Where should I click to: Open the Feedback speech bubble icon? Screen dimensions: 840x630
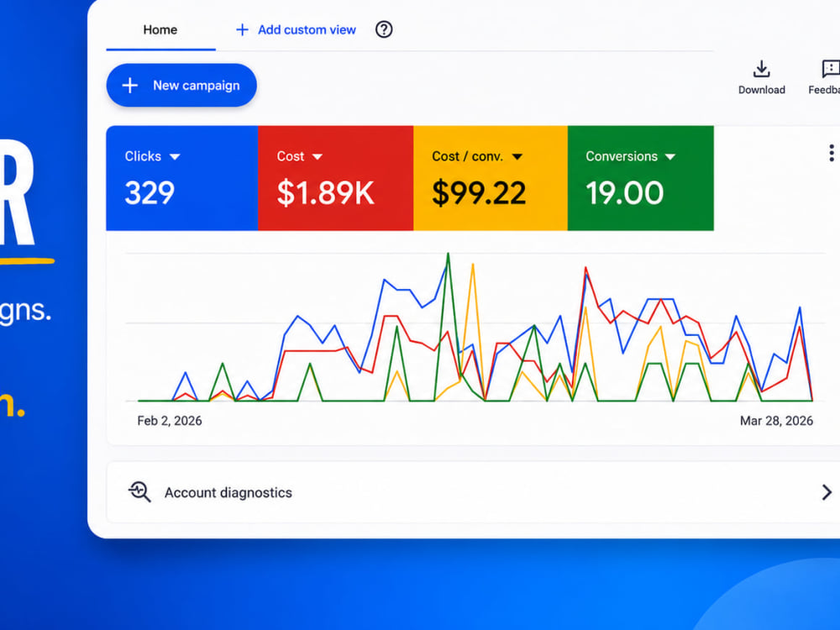tap(831, 69)
